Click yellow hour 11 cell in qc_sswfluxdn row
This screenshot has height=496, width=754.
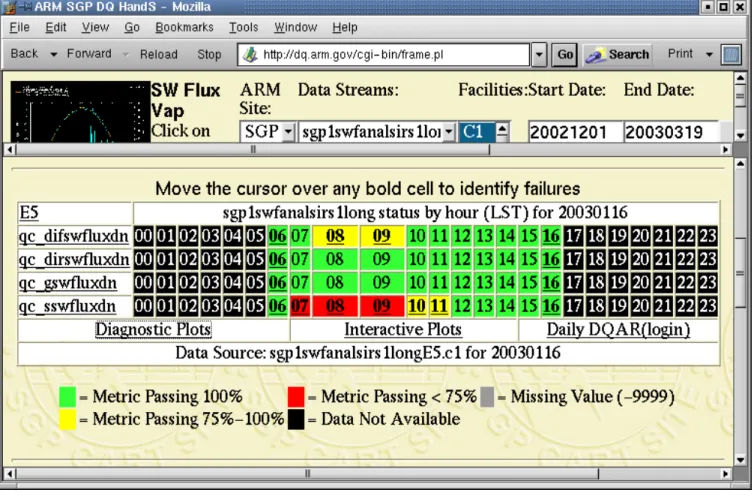click(439, 306)
